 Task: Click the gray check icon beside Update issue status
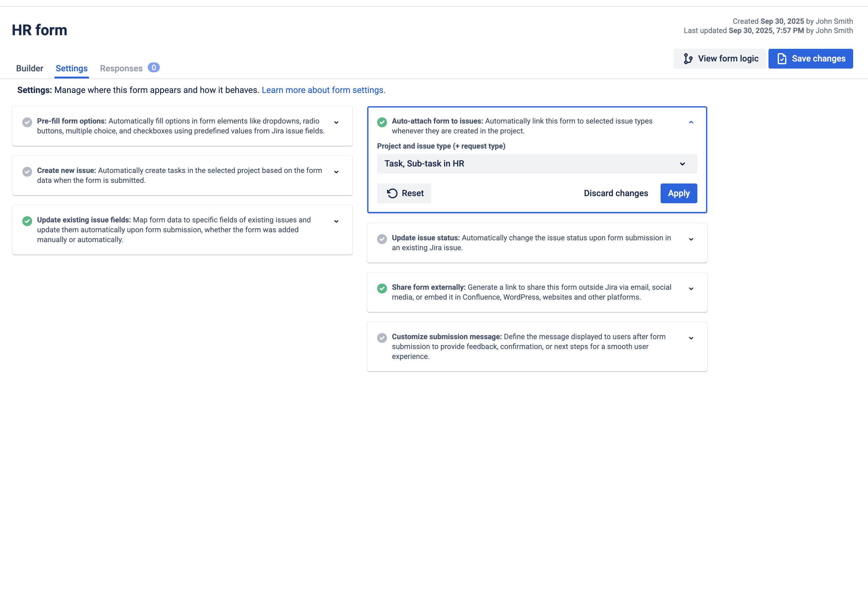click(x=382, y=239)
